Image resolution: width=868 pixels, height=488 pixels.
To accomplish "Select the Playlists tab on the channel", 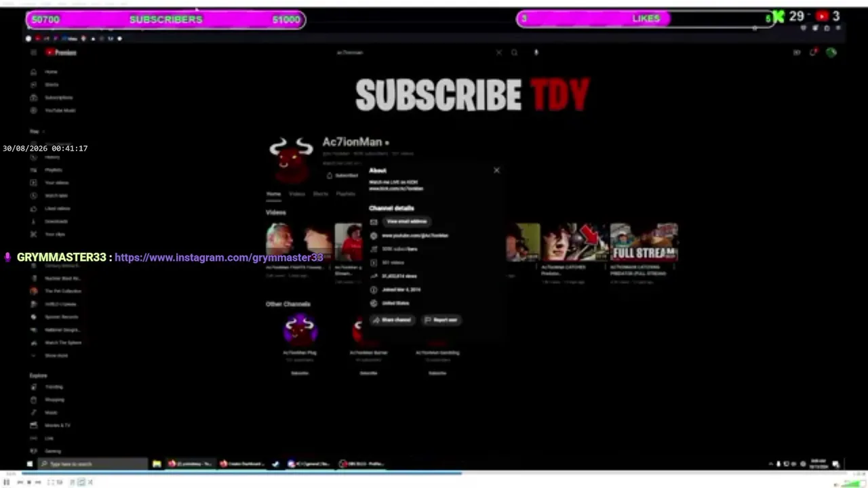I will pos(346,194).
